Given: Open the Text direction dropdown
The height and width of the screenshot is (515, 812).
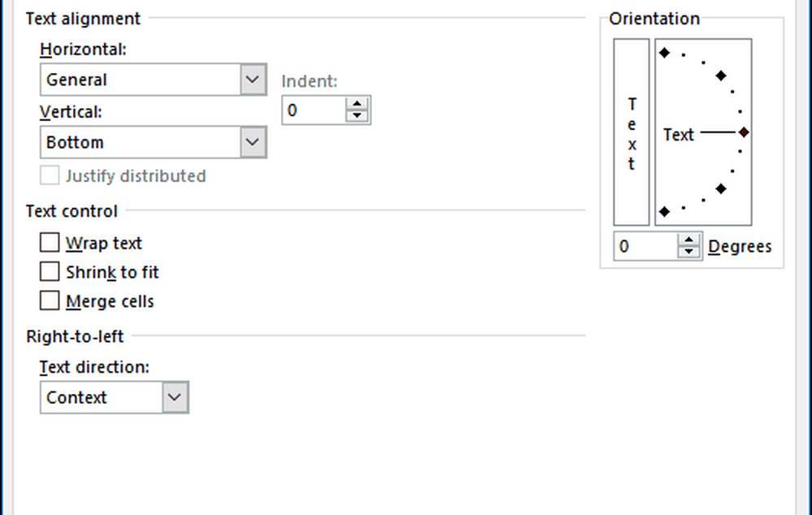Looking at the screenshot, I should [175, 397].
